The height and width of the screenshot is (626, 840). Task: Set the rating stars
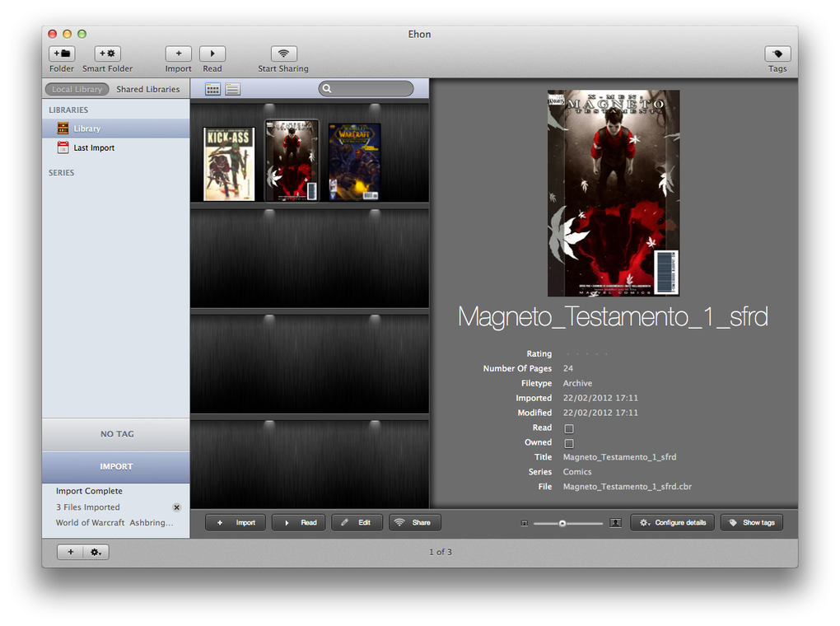(x=587, y=353)
